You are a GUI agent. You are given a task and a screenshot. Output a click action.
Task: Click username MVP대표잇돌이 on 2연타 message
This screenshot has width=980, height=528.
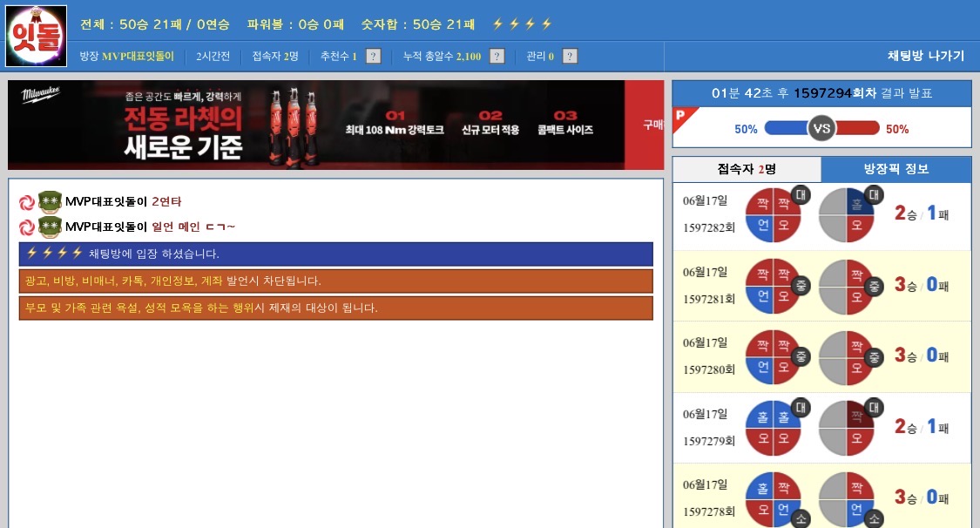106,202
